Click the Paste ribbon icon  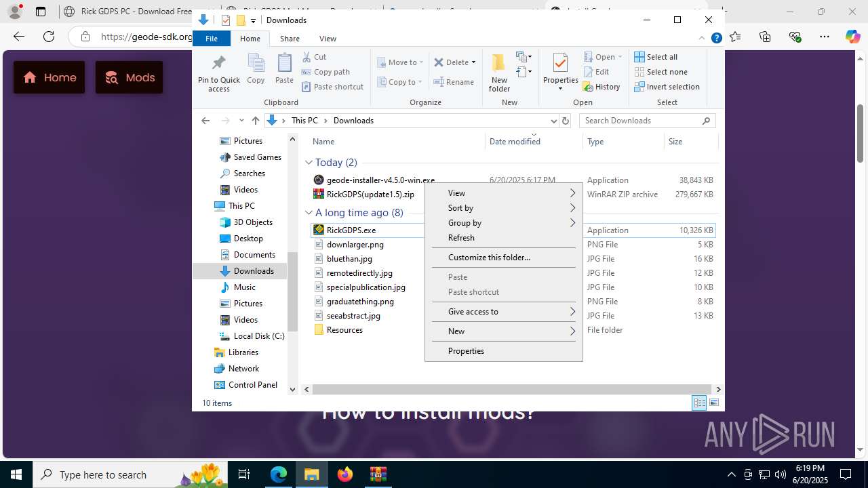284,68
